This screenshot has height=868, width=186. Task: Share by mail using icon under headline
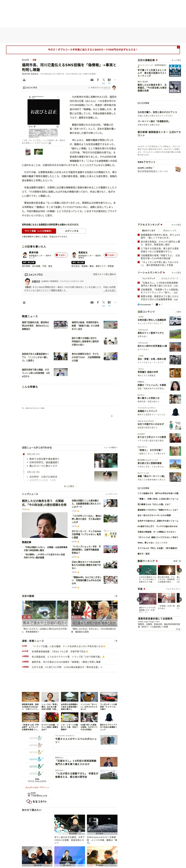click(92, 80)
